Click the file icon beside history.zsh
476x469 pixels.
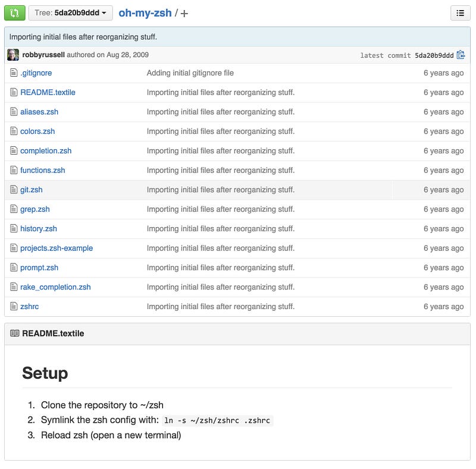(14, 228)
